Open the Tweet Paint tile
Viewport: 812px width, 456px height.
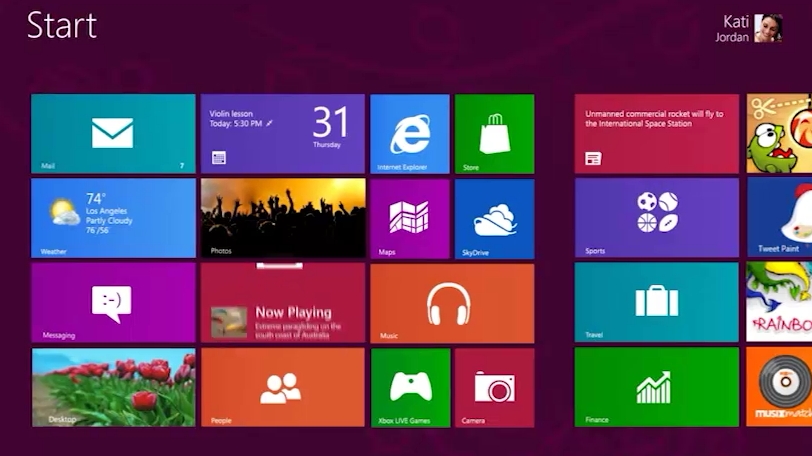779,217
